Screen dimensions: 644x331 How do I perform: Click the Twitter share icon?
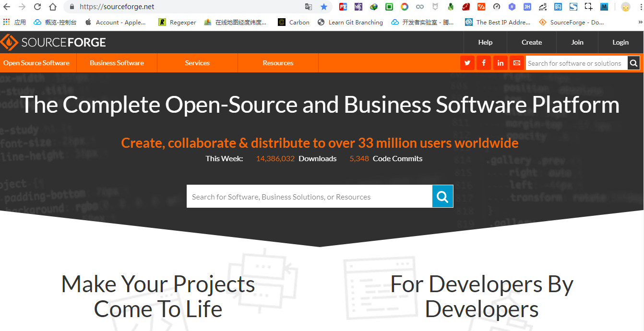467,63
